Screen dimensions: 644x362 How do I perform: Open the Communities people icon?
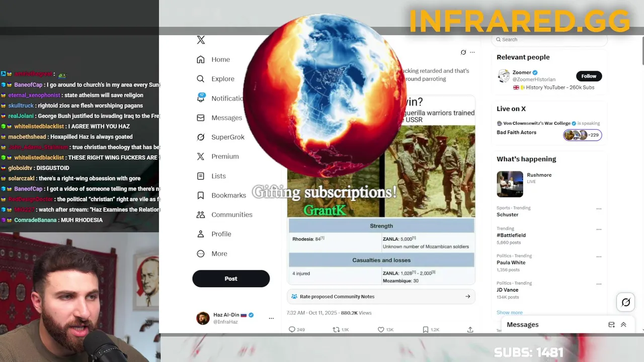(201, 215)
